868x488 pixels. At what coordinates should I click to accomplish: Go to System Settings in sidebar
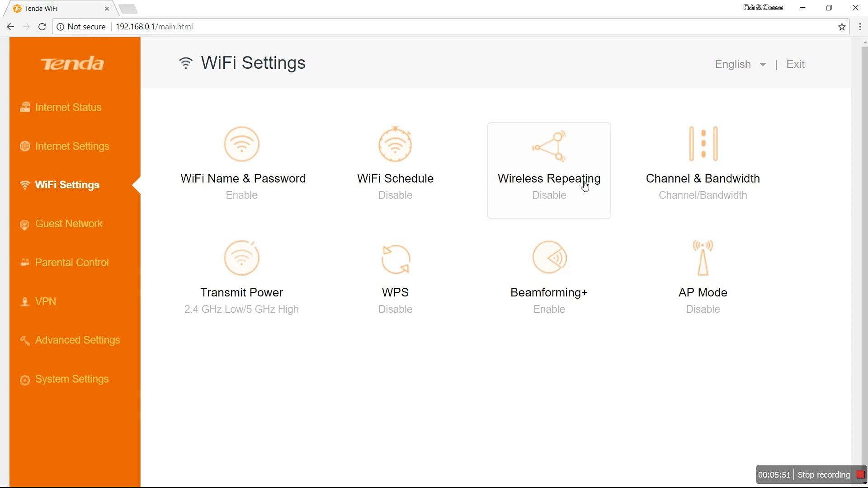[71, 379]
